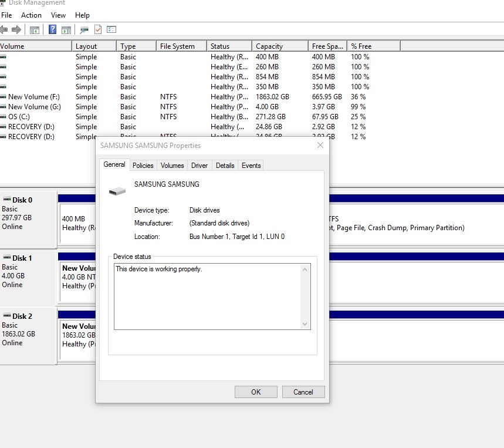Click the checklist window toolbar icon
504x448 pixels.
point(111,29)
